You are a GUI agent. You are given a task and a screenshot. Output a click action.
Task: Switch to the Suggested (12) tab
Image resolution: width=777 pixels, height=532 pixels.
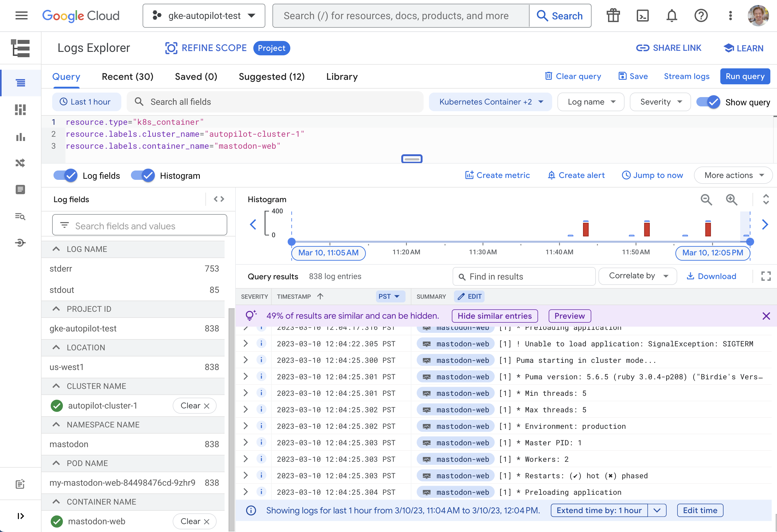tap(271, 77)
